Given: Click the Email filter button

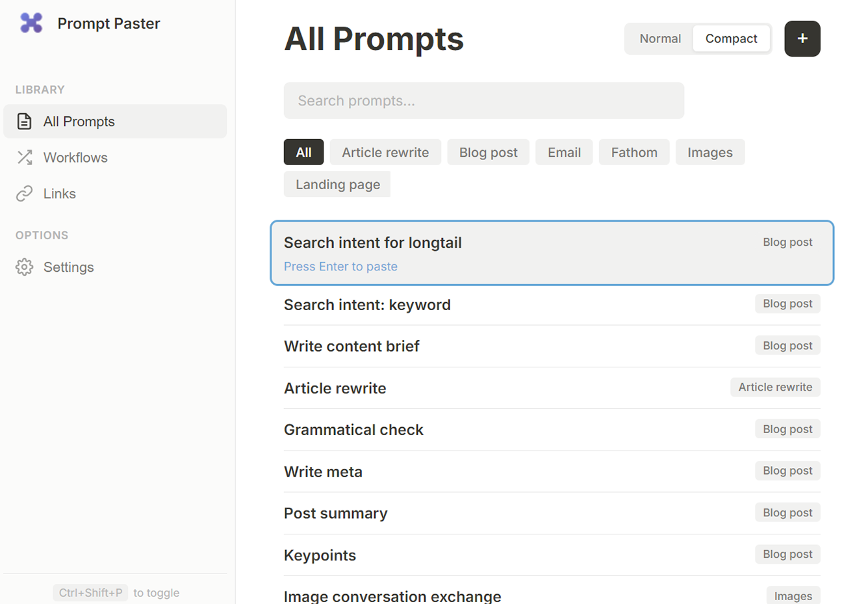Looking at the screenshot, I should [x=564, y=151].
